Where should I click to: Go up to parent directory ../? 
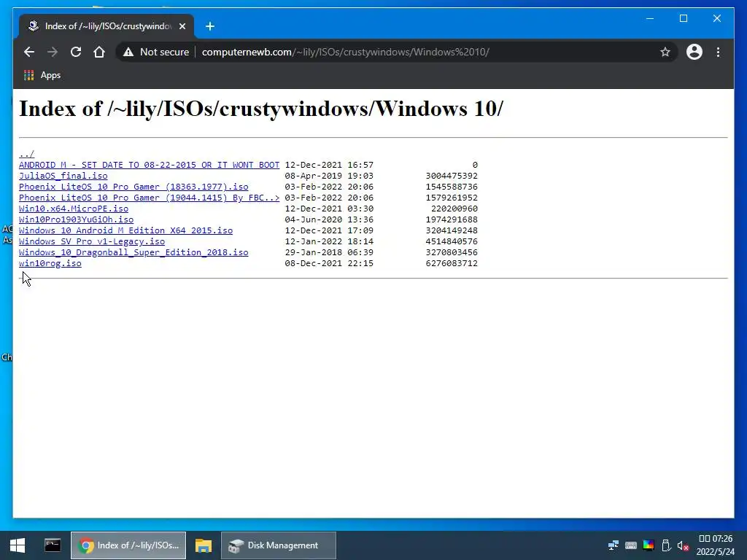27,154
